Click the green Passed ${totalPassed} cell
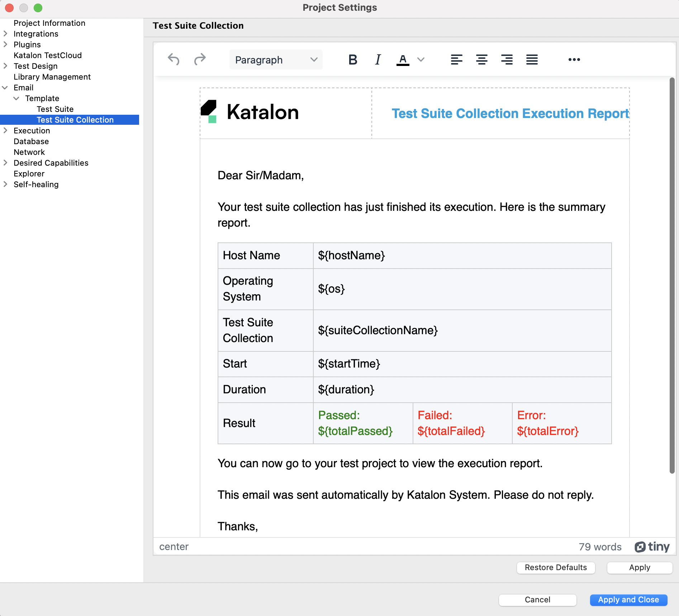The image size is (679, 616). 363,423
